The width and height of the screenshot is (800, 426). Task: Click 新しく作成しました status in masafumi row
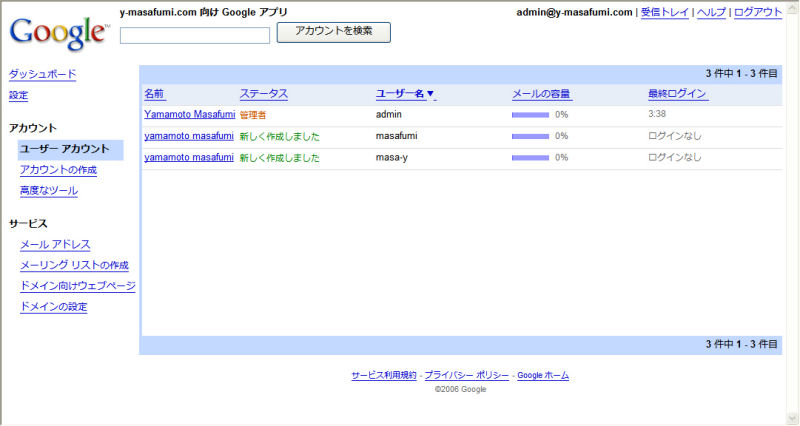pos(280,137)
